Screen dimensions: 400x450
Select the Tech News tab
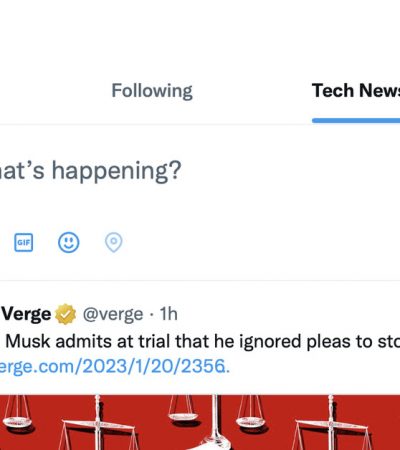click(356, 91)
